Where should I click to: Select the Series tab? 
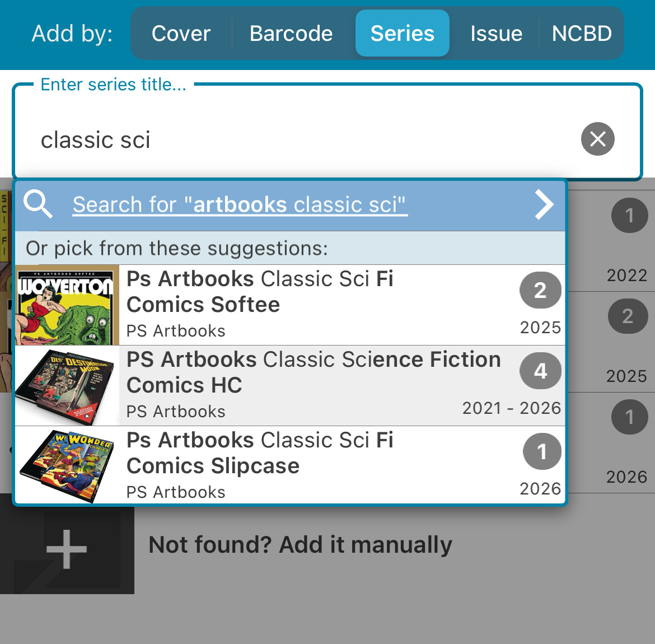tap(402, 34)
